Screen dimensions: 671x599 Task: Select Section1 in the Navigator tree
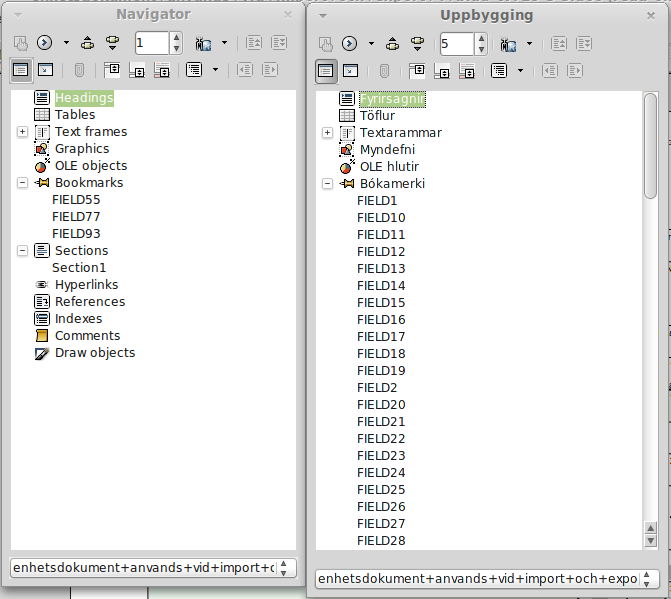click(79, 268)
